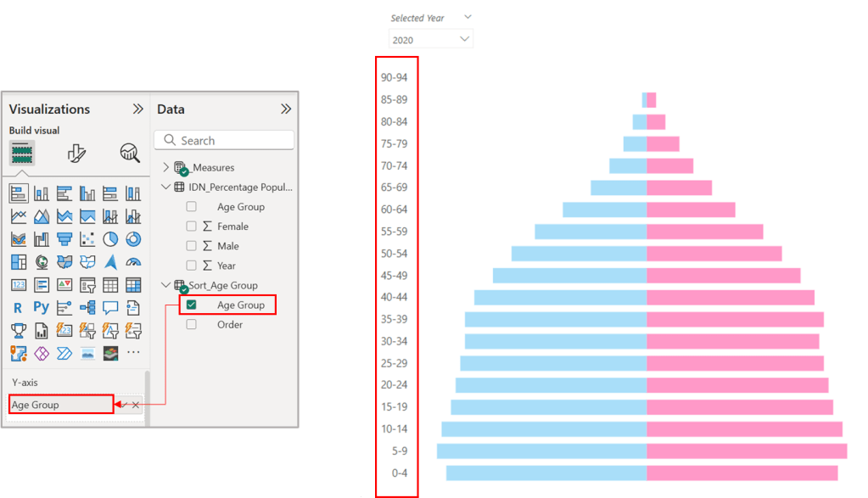868x498 pixels.
Task: Click the Search field in Data pane
Action: 223,139
